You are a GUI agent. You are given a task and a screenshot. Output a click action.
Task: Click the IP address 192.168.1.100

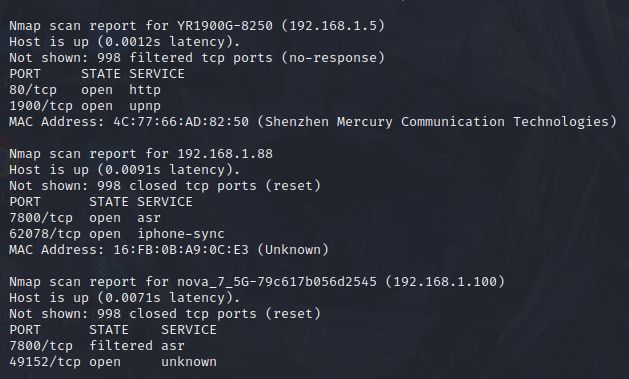point(445,282)
